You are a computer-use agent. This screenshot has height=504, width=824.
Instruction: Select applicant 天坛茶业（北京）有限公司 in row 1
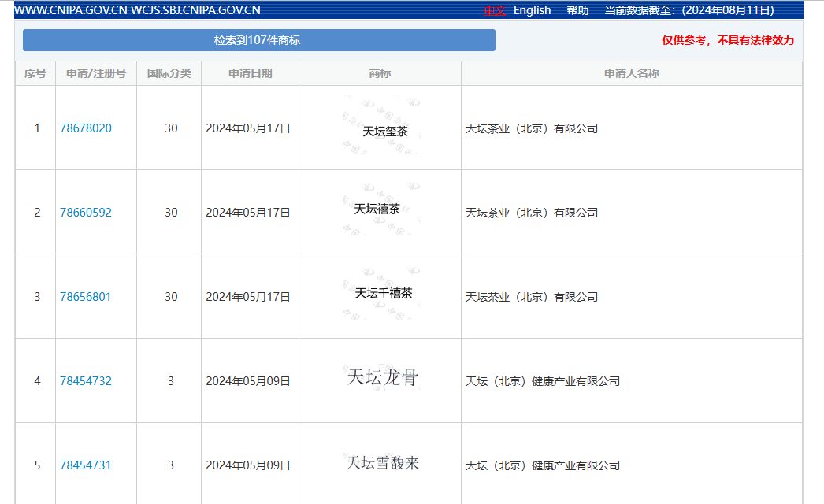(x=532, y=129)
